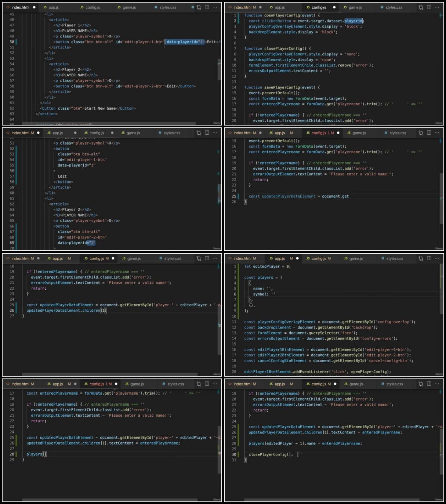Viewport: 446px width, 504px height.
Task: More actions ellipsis in pane ending with children[1]
Action: [215, 258]
